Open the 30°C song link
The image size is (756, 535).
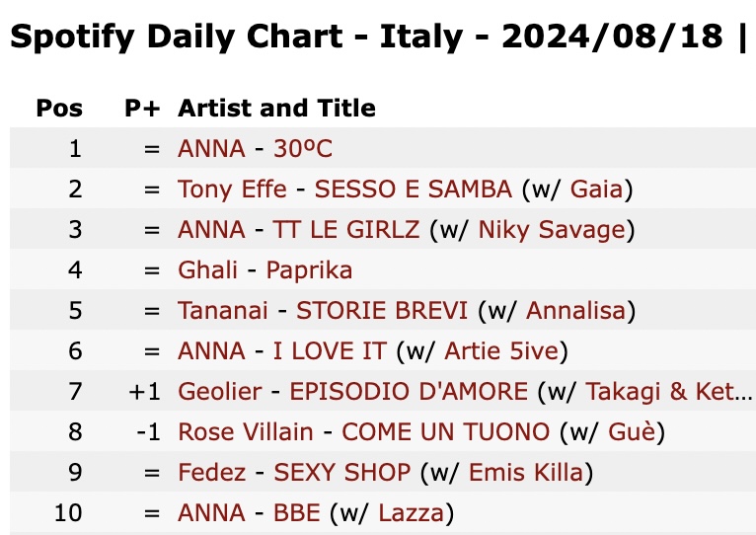click(303, 148)
